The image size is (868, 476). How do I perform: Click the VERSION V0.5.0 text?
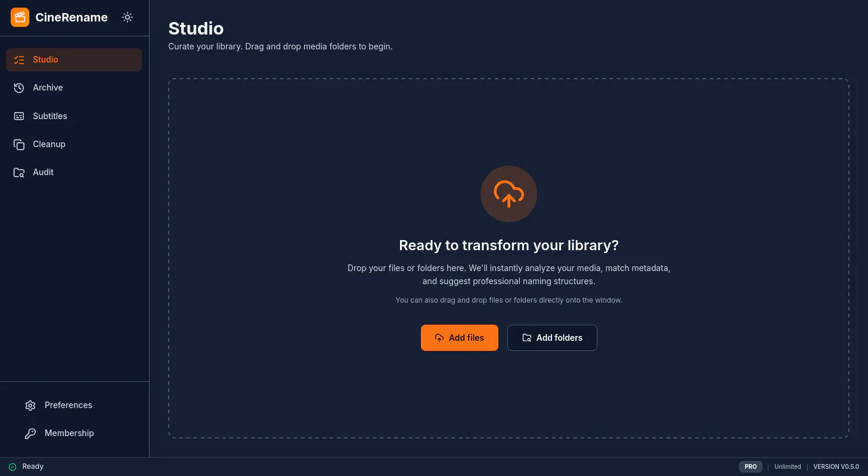836,466
